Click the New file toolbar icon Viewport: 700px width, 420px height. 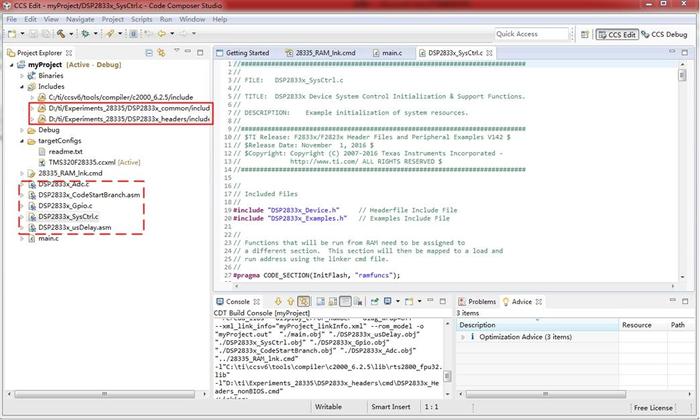12,34
